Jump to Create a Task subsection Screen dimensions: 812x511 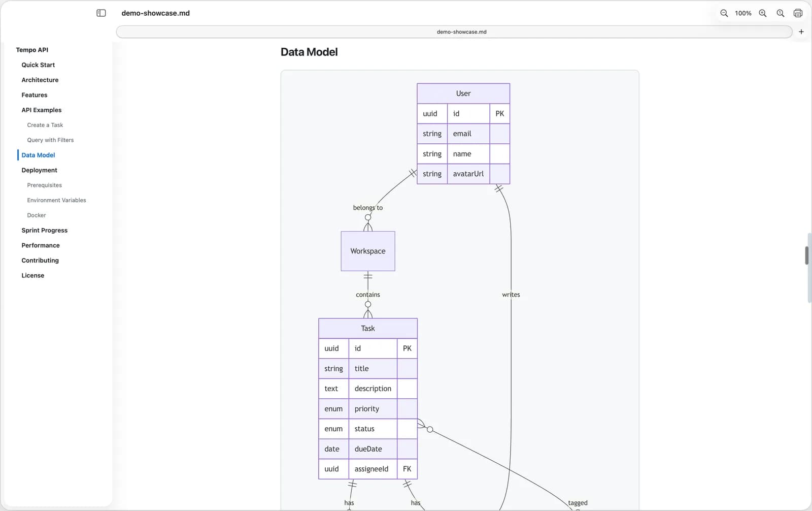(x=45, y=125)
